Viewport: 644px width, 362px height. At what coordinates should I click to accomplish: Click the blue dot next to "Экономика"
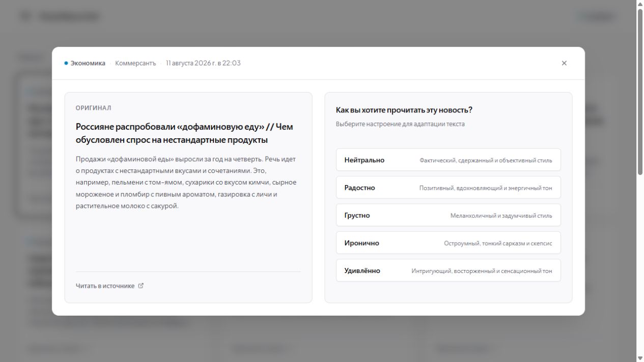[66, 64]
